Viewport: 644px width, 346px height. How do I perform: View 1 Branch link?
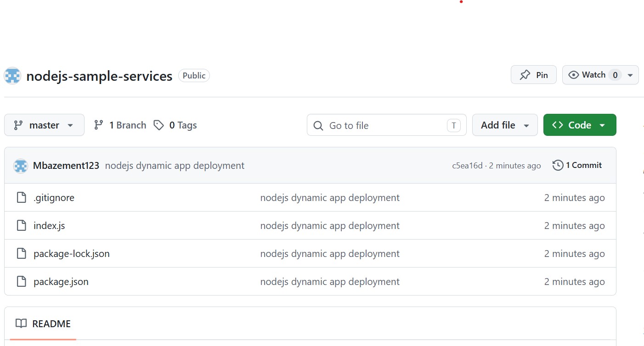click(x=120, y=125)
